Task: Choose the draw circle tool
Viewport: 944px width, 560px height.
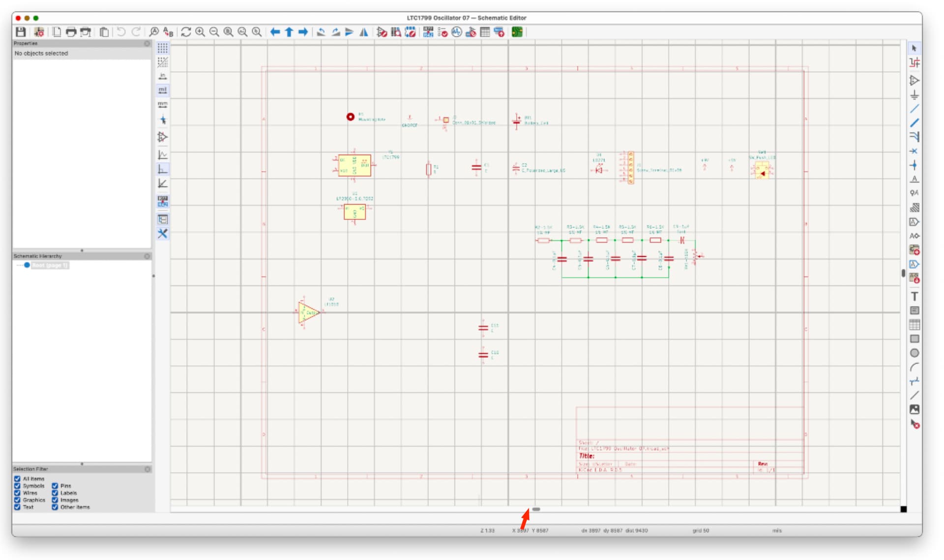Action: pyautogui.click(x=914, y=353)
